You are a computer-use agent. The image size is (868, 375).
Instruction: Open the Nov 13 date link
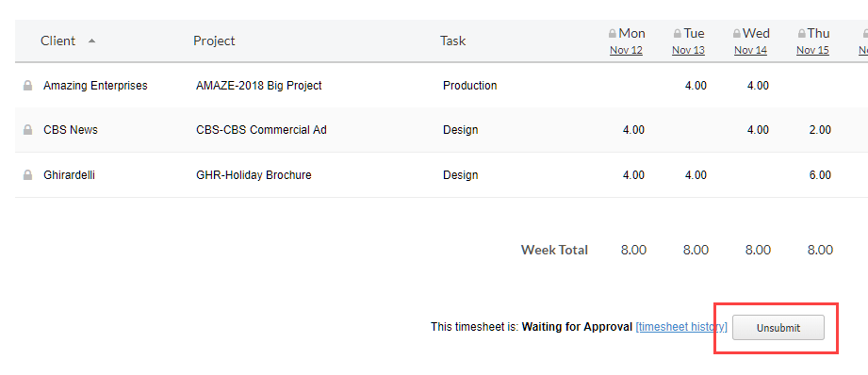688,50
